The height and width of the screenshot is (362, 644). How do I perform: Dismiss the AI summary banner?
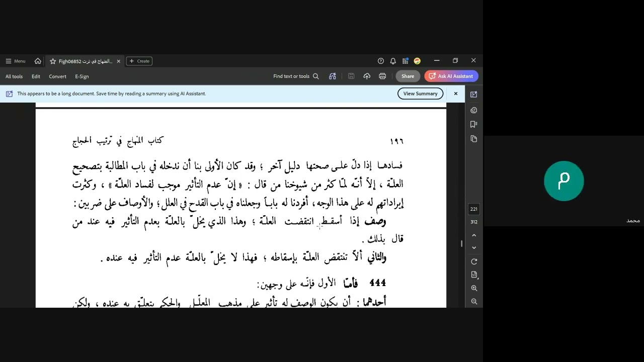pyautogui.click(x=456, y=94)
